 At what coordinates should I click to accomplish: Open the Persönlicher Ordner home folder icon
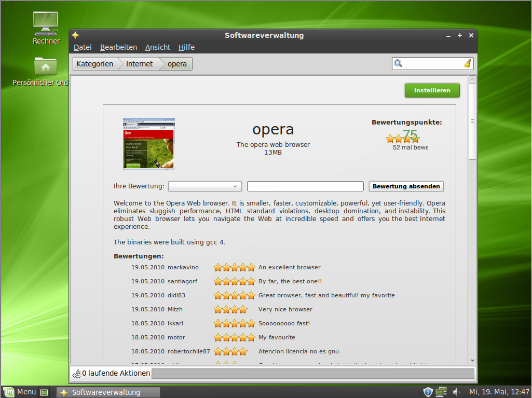coord(46,71)
